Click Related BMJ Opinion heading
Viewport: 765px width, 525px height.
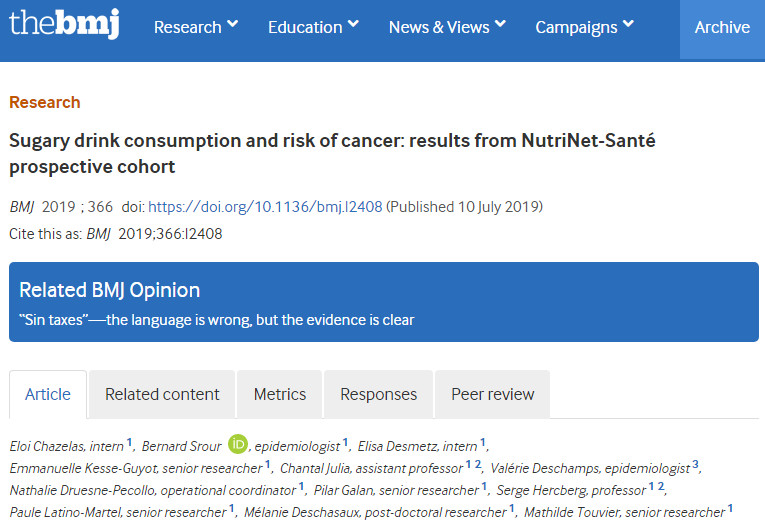(x=110, y=290)
